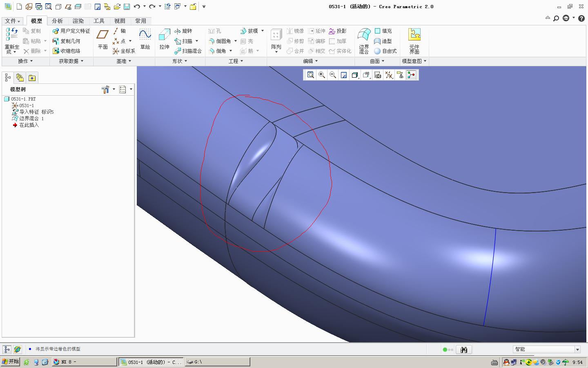
Task: Refit the view in the graphics toolbar
Action: click(311, 75)
